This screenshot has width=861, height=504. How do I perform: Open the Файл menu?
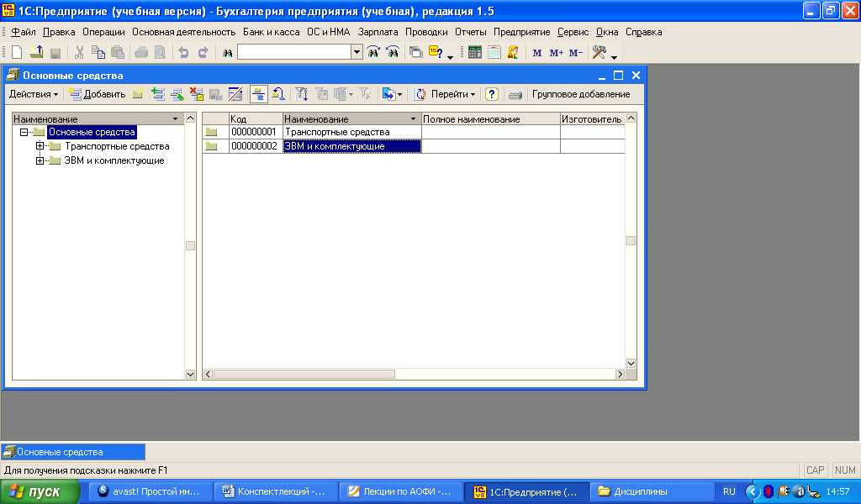[x=23, y=32]
